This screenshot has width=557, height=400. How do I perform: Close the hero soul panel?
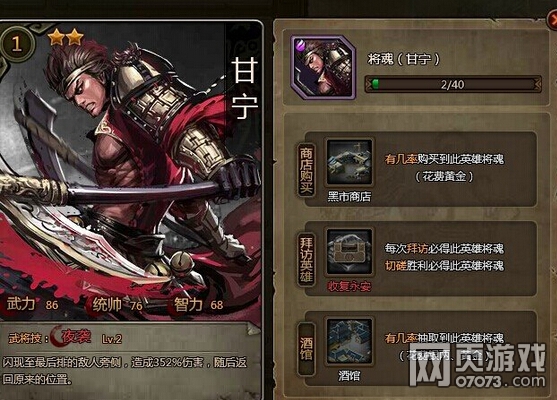pos(552,20)
